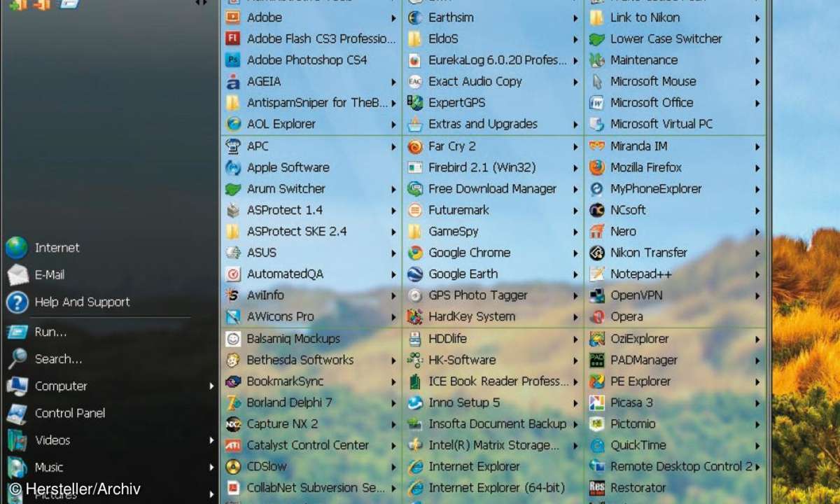Click the Google Earth icon
The image size is (840, 504).
pos(415,274)
